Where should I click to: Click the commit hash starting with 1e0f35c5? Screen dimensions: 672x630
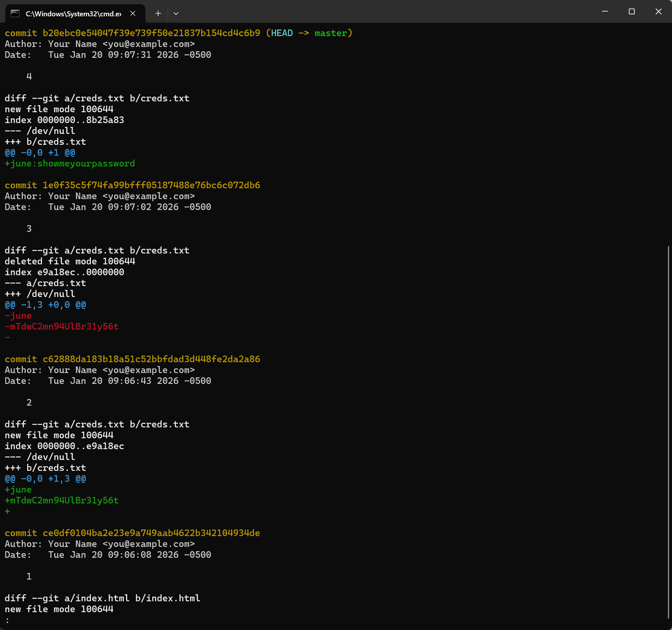151,186
